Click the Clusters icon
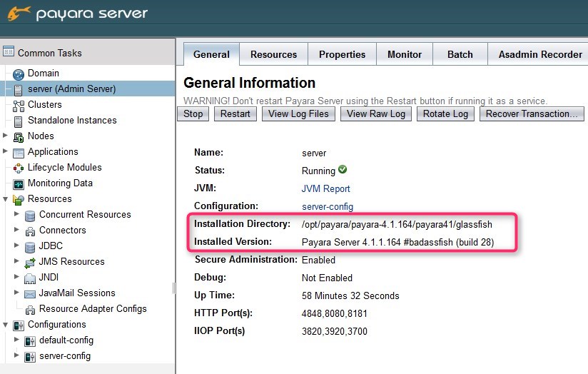The width and height of the screenshot is (588, 374). point(19,106)
